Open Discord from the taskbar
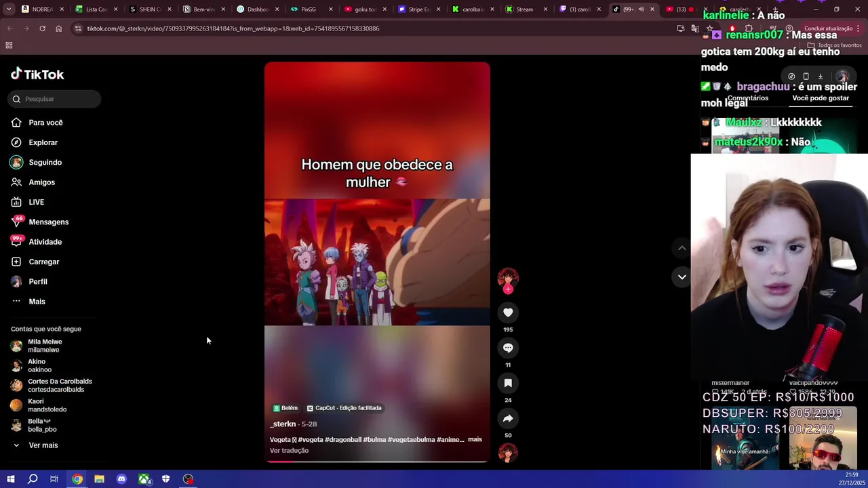868x488 pixels. (x=121, y=479)
